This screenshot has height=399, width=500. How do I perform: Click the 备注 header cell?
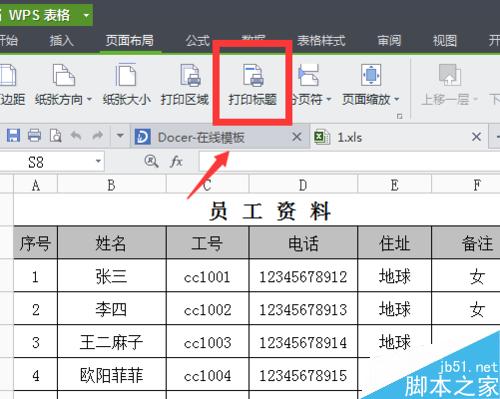point(466,243)
